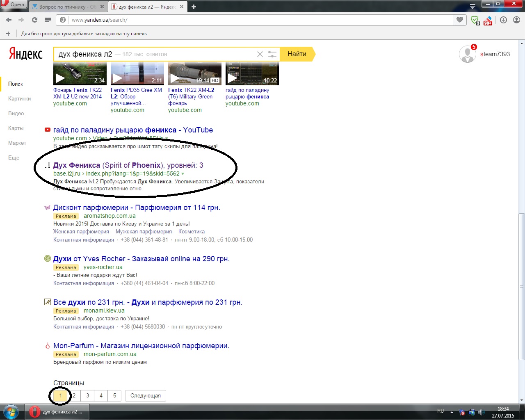
Task: Open 'Мужская парфюмерия' sublink
Action: [x=144, y=232]
